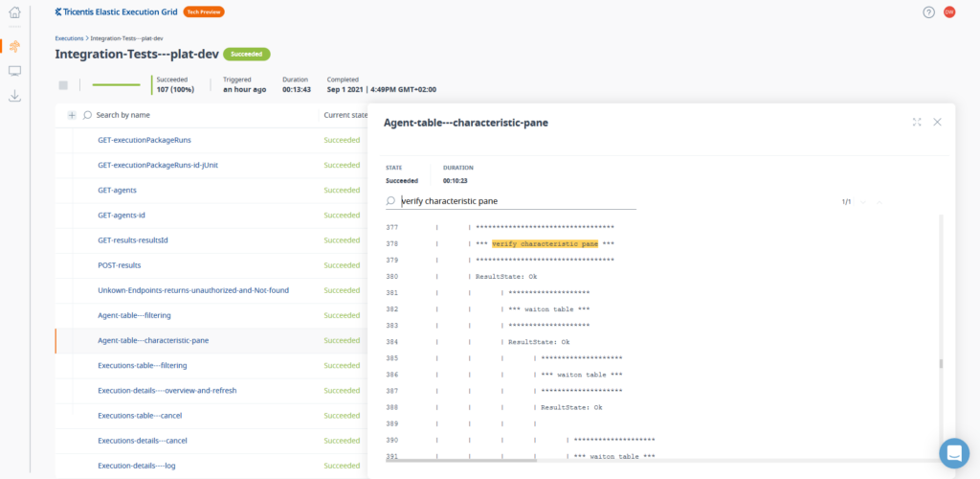Screen dimensions: 980x479
Task: Click the 107 (100%) succeeded count
Action: (x=175, y=89)
